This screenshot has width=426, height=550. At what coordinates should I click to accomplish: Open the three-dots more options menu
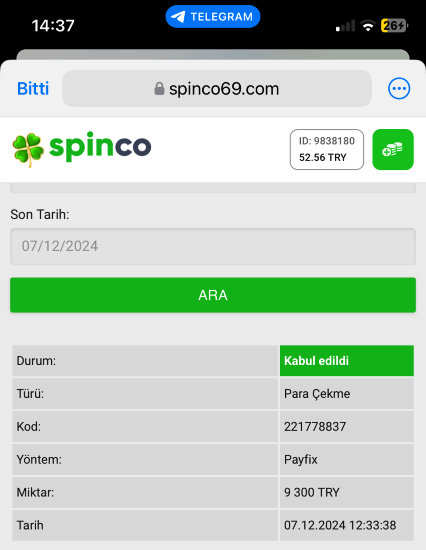(x=399, y=88)
